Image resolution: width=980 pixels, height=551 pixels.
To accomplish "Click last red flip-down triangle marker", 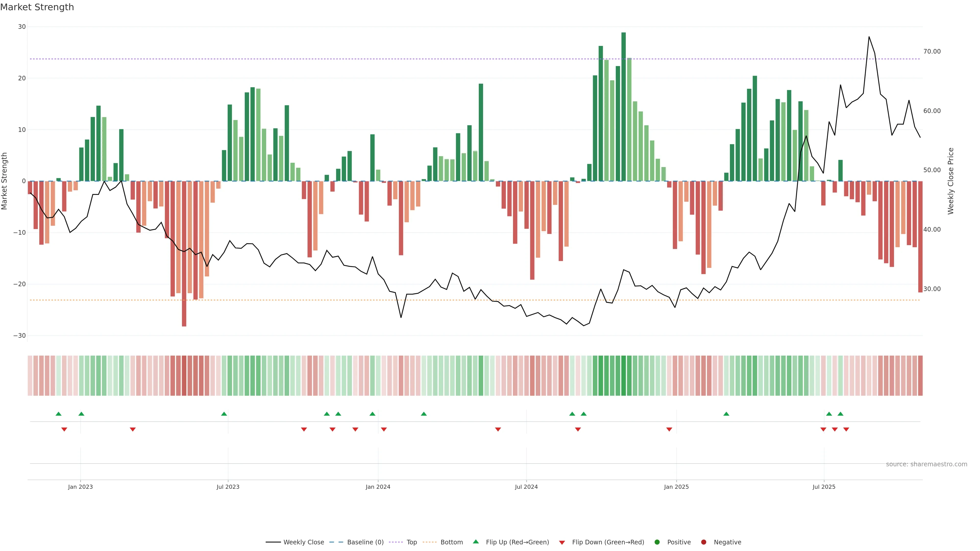I will click(x=846, y=429).
